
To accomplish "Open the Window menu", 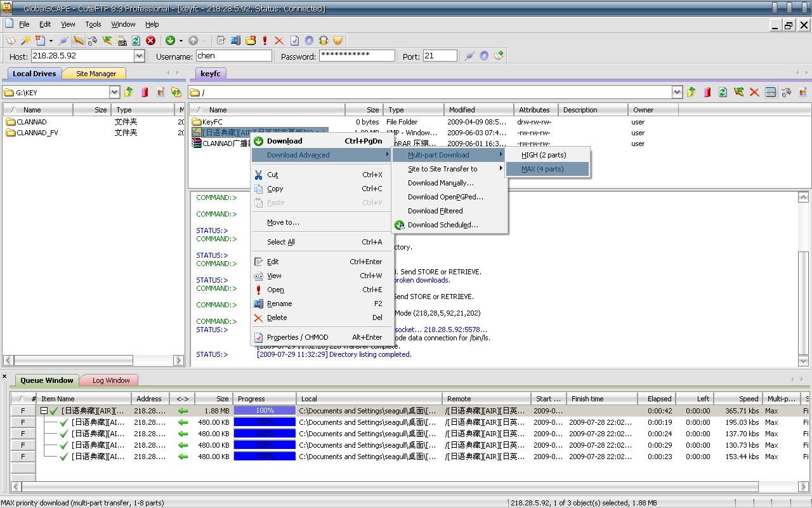I will pos(123,24).
